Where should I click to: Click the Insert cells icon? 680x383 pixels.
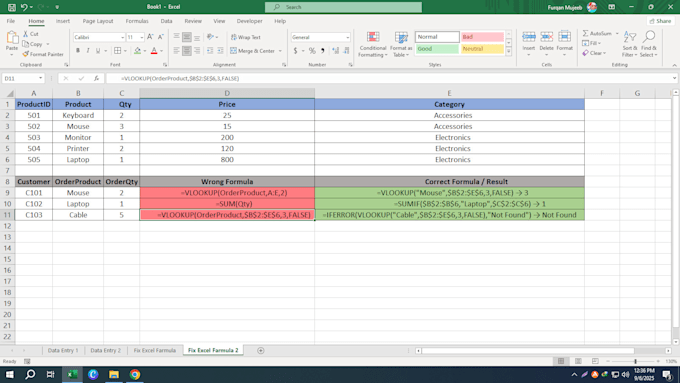click(x=529, y=37)
